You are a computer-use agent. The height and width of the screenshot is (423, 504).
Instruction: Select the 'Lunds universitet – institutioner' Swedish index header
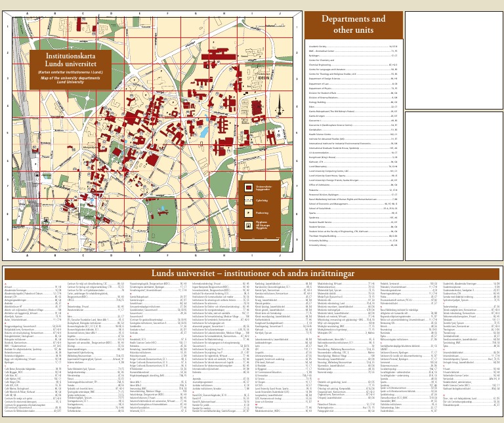point(252,273)
